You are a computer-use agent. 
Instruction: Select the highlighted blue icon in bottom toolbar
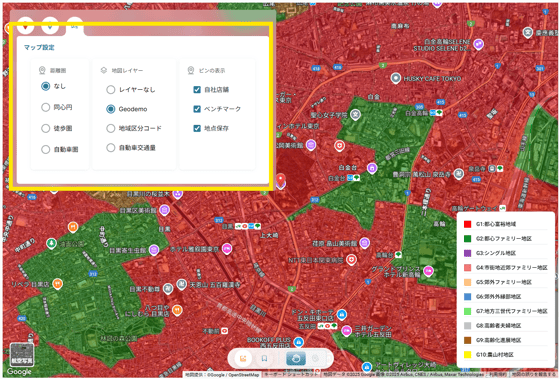(296, 358)
